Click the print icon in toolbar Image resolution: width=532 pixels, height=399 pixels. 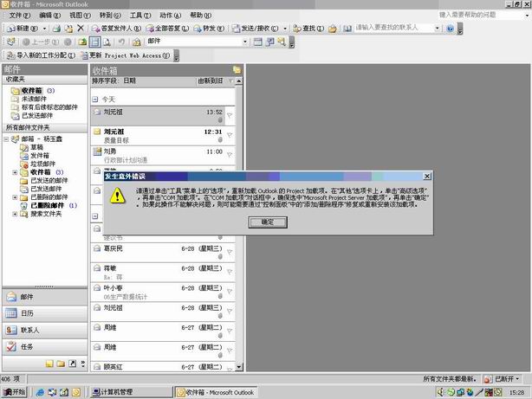pos(56,29)
